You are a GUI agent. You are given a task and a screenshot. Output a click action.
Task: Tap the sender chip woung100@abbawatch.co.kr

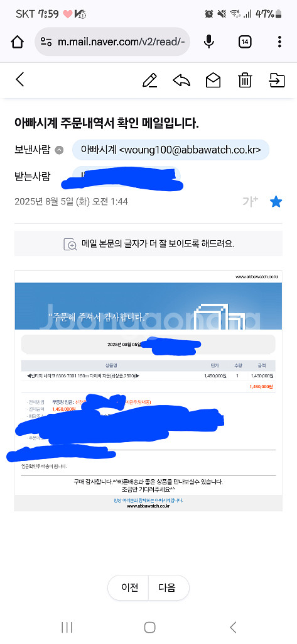point(171,150)
